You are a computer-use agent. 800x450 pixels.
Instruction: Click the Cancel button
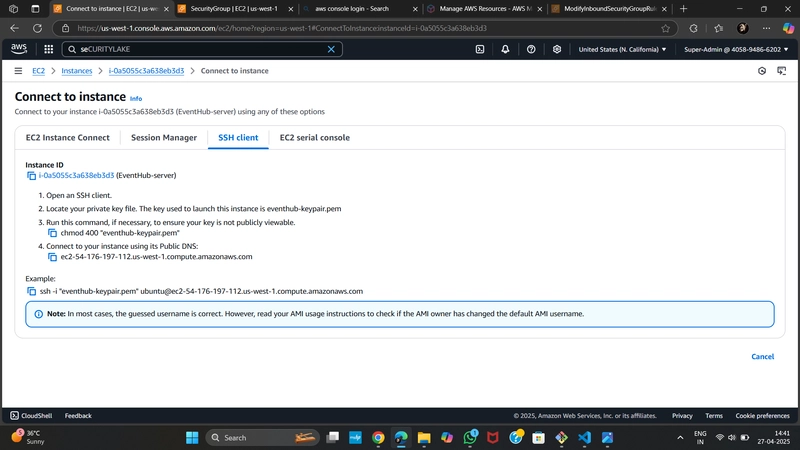(x=762, y=357)
